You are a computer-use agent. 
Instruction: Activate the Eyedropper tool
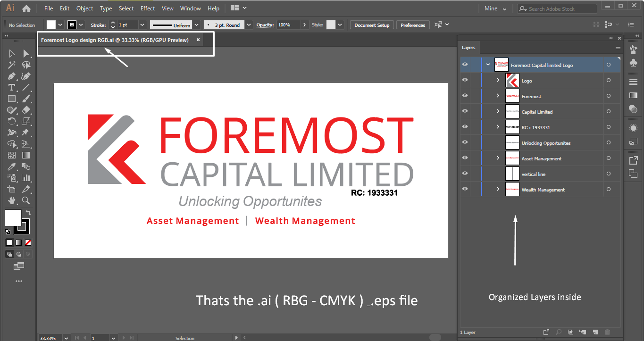coord(12,167)
